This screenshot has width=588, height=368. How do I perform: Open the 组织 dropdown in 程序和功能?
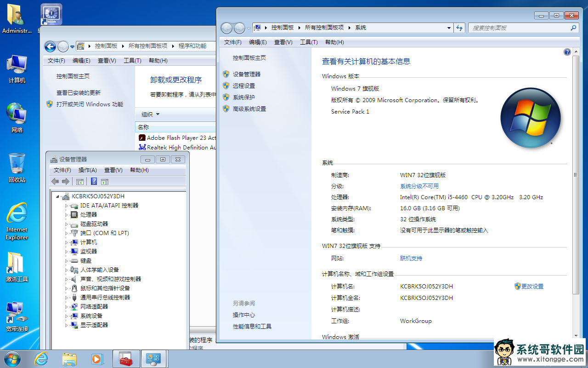[150, 114]
